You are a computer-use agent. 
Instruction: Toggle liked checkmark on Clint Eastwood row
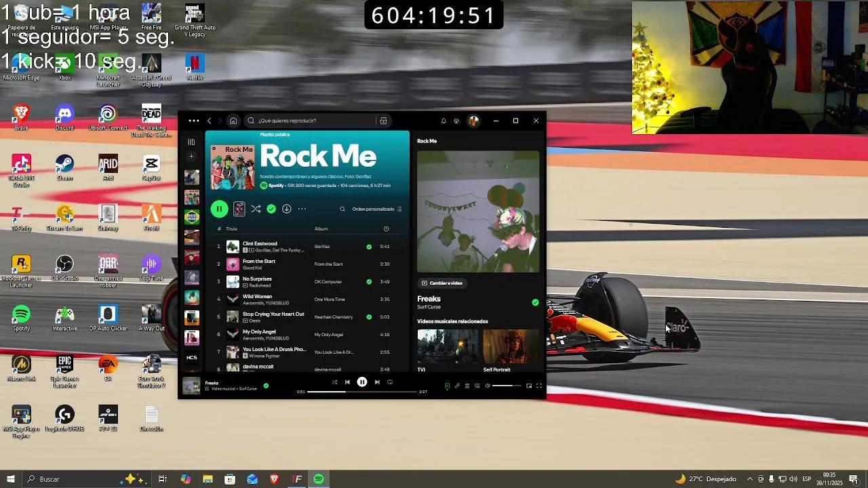point(369,247)
